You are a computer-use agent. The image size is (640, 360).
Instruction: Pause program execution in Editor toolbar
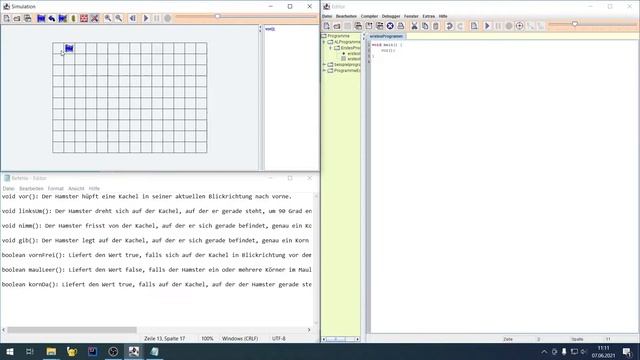pyautogui.click(x=498, y=26)
